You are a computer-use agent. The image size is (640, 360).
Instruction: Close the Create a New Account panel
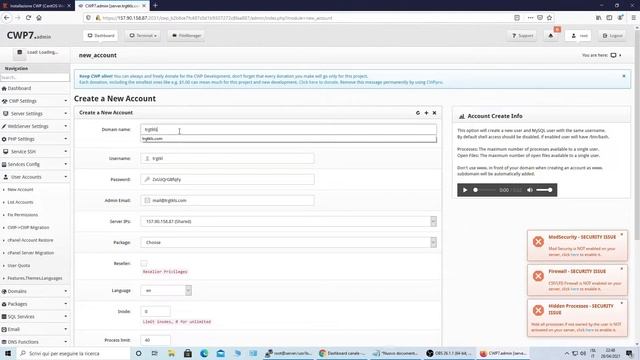point(434,113)
